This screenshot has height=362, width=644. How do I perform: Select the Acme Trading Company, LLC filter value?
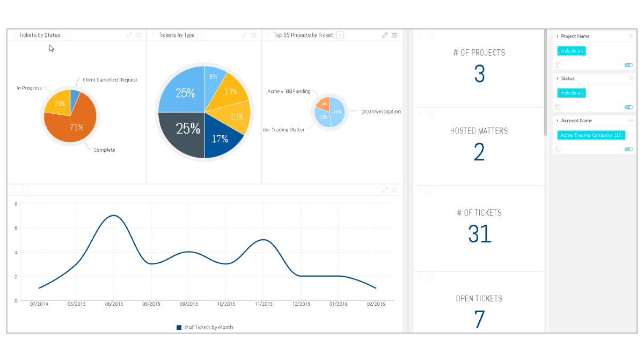click(591, 135)
